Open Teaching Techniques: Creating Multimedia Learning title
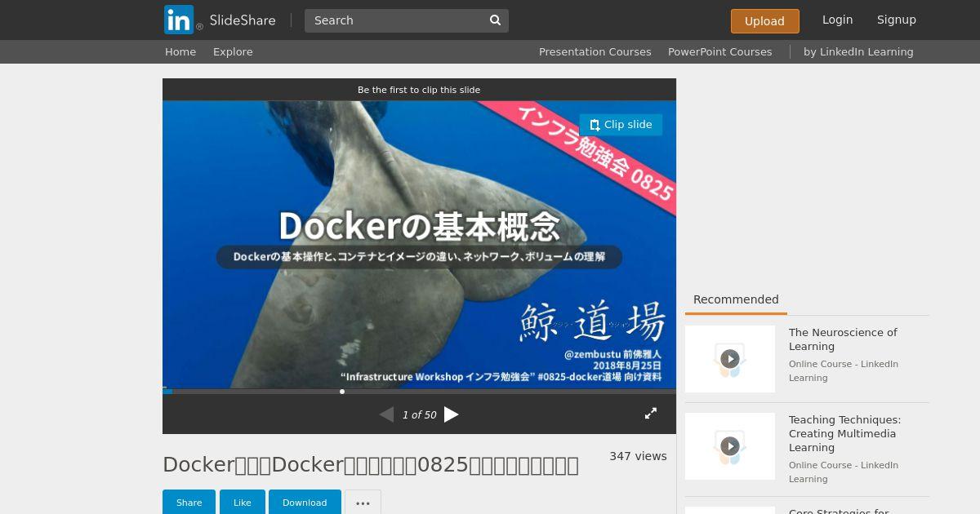The height and width of the screenshot is (514, 980). pos(844,433)
